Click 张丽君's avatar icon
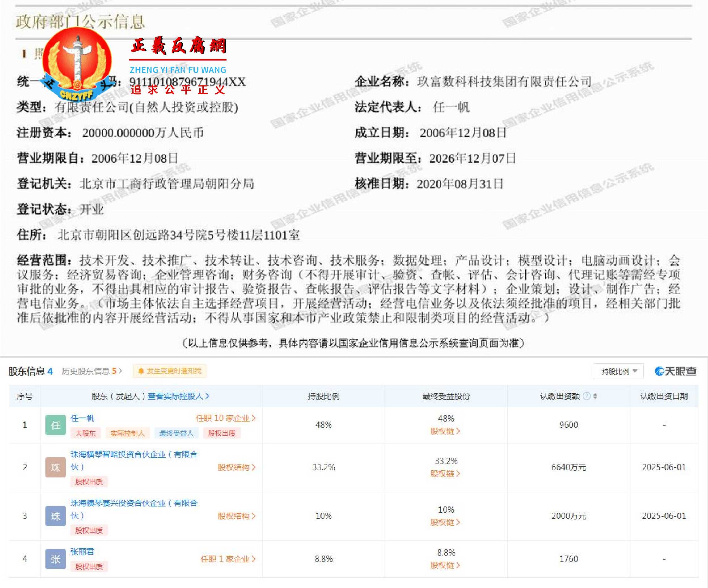This screenshot has width=708, height=588. point(55,558)
